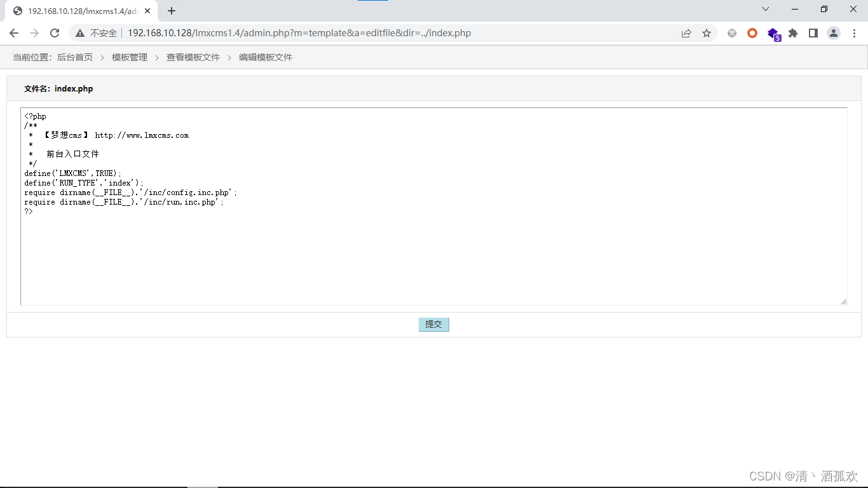Open the Extensions puzzle piece menu
Viewport: 868px width, 488px height.
point(793,33)
